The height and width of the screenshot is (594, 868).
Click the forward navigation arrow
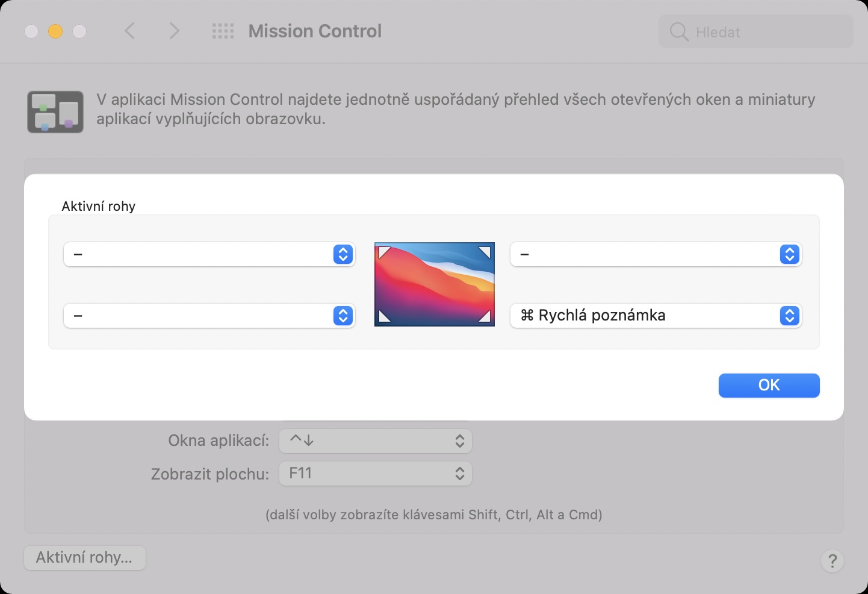[174, 31]
